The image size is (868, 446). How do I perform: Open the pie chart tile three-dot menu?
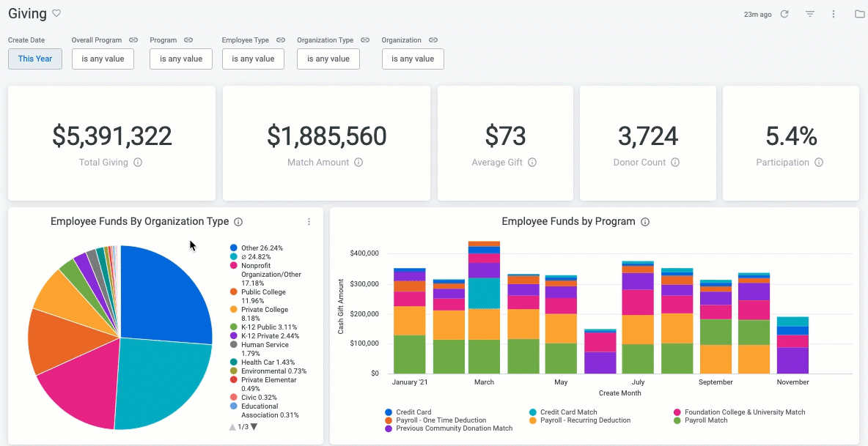click(x=309, y=222)
